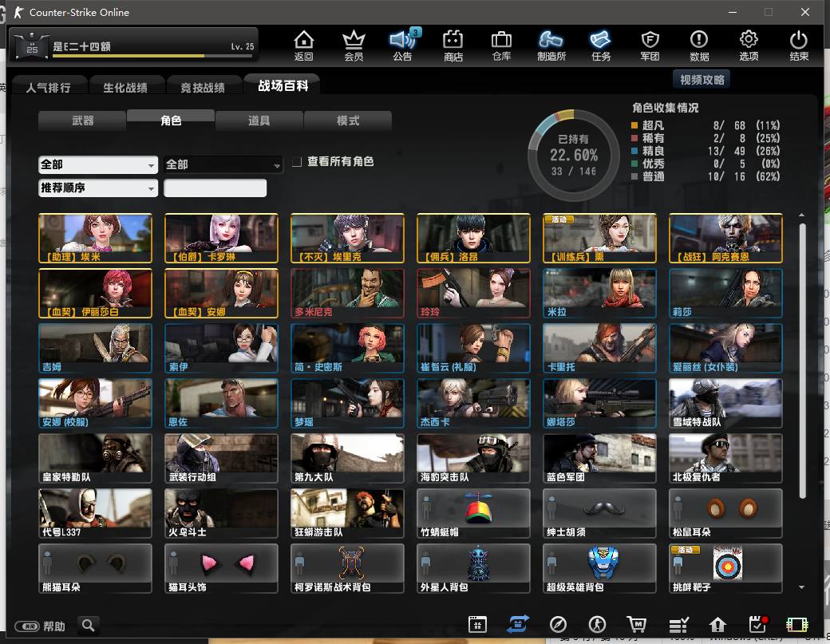Select the 绅士胡须 item card
This screenshot has height=644, width=830.
(x=599, y=513)
